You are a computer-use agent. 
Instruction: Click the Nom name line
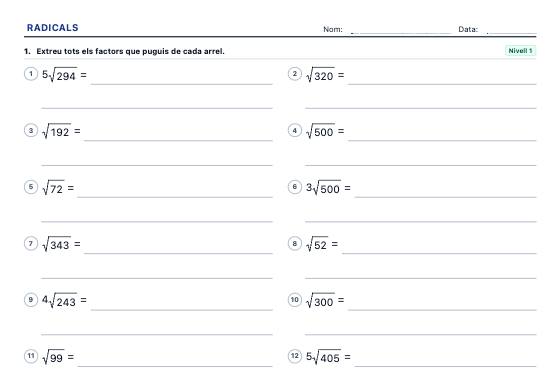coord(401,33)
